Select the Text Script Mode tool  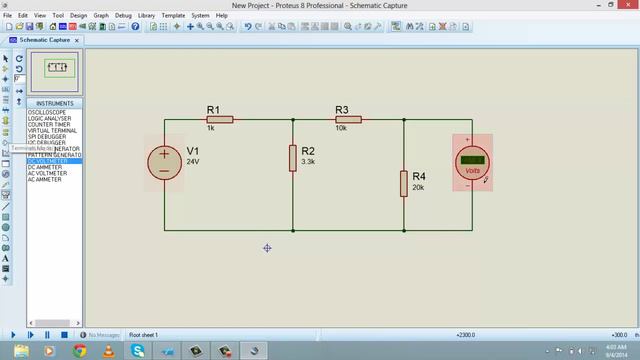tap(5, 100)
